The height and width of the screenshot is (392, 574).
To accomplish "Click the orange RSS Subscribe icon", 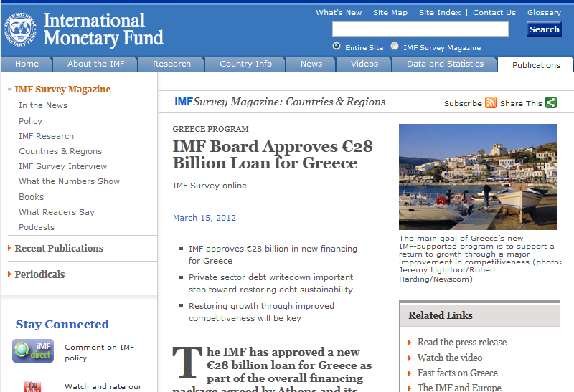I will click(491, 103).
